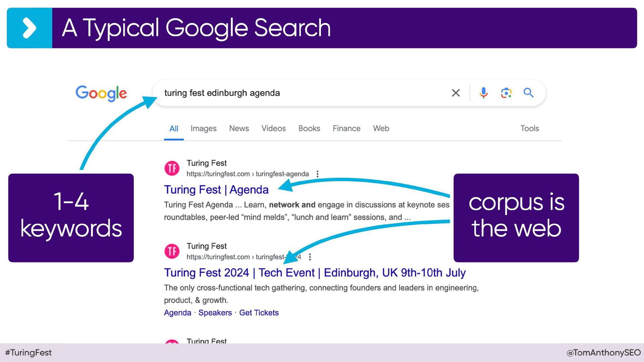Click the @TomAnthonySEO handle in the footer
Image resolution: width=644 pixels, height=362 pixels.
click(x=603, y=353)
